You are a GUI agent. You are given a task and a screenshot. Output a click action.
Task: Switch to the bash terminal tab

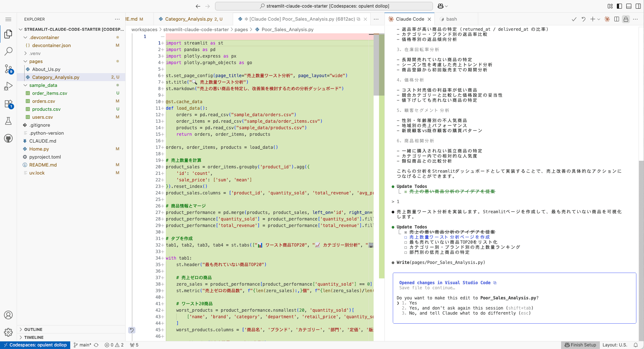point(451,19)
